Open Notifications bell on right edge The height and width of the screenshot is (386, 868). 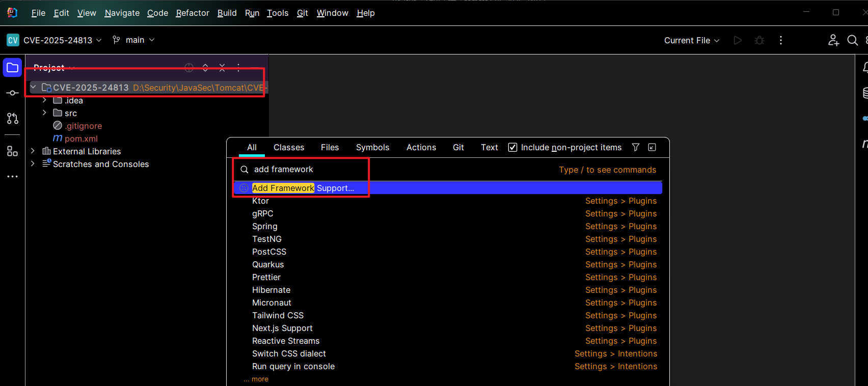[864, 67]
